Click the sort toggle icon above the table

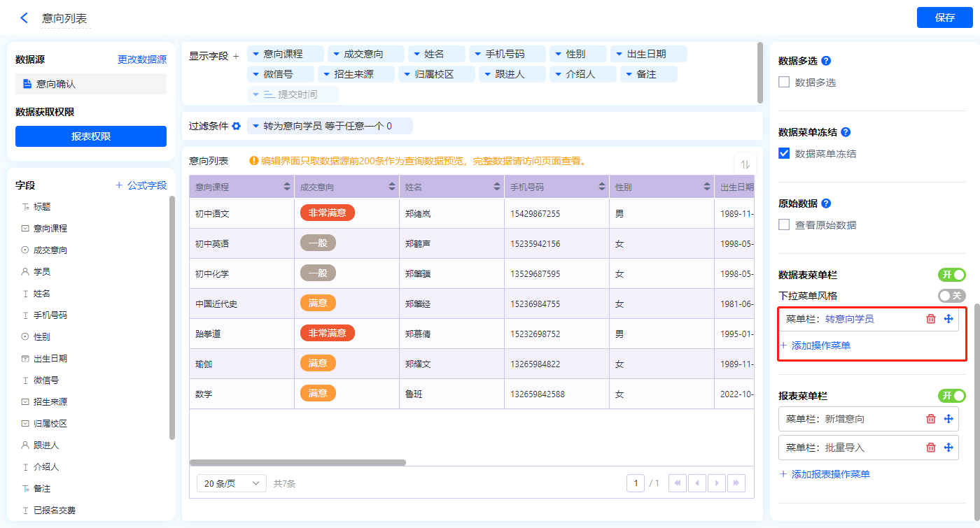745,164
